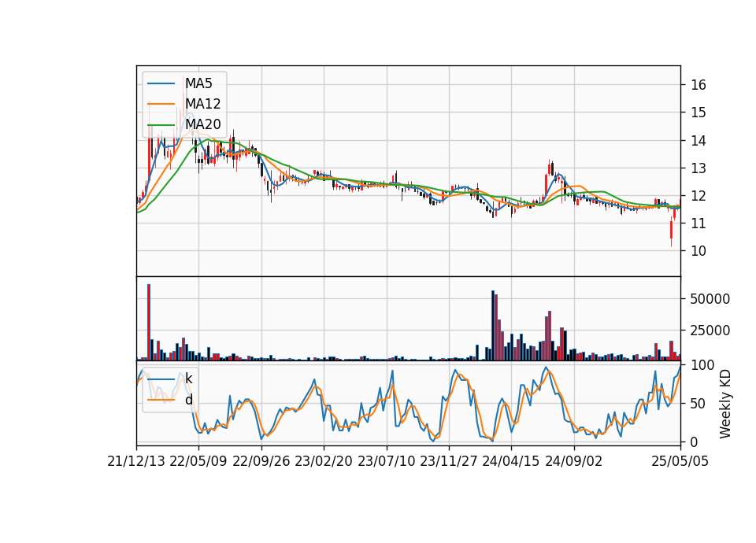The height and width of the screenshot is (543, 756).
Task: Click the price axis value 14
Action: coord(699,140)
